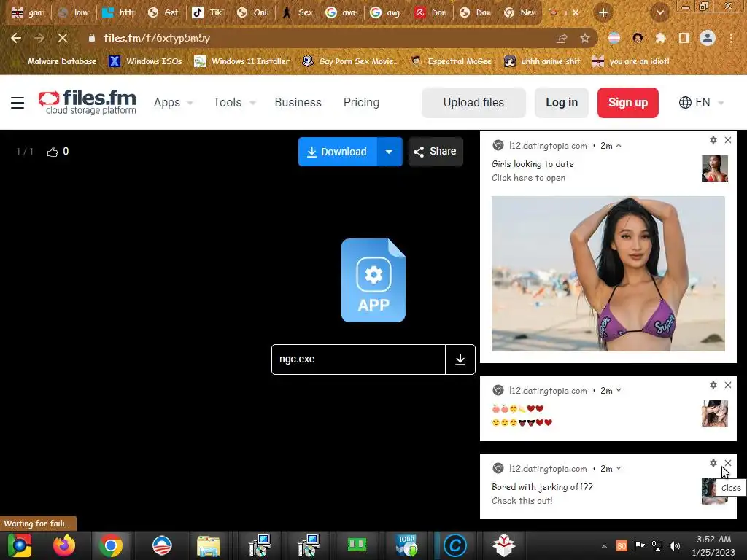This screenshot has height=560, width=747.
Task: Click the Log in button
Action: point(562,102)
